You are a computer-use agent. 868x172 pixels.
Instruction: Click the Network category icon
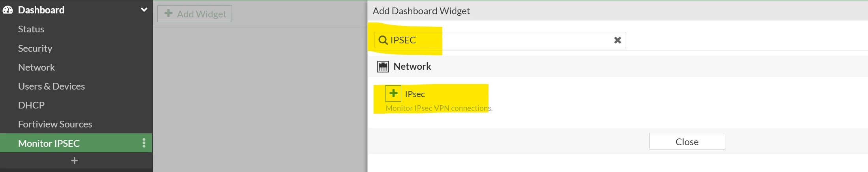tap(383, 67)
